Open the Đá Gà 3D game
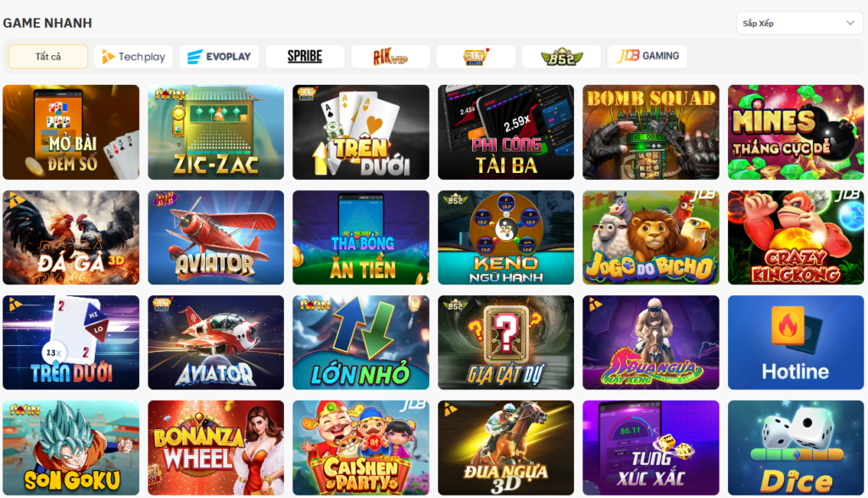This screenshot has height=498, width=868. coord(71,238)
